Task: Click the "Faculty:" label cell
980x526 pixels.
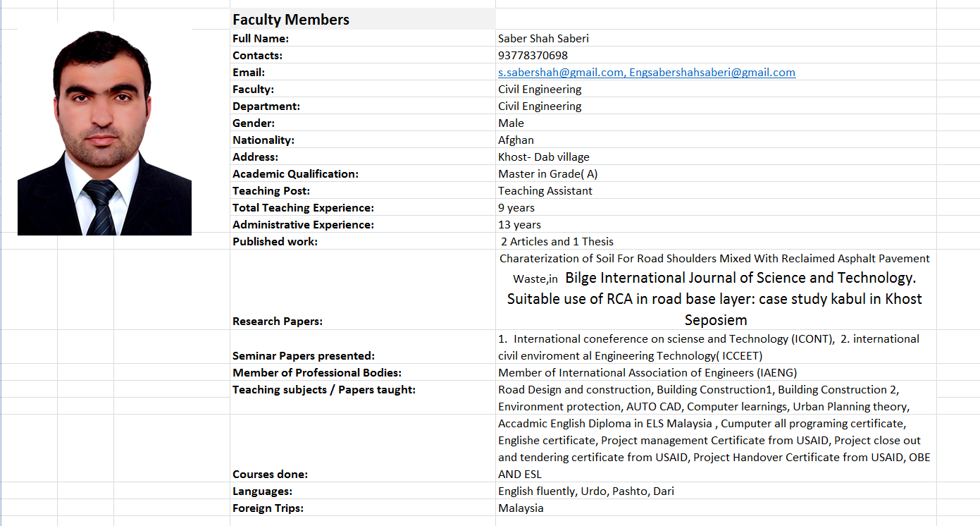Action: [363, 89]
